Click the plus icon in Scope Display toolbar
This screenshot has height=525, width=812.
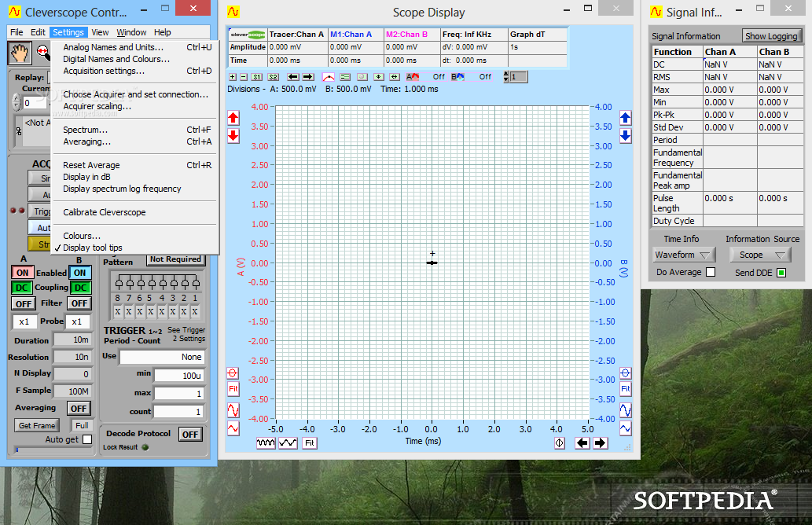pos(233,76)
